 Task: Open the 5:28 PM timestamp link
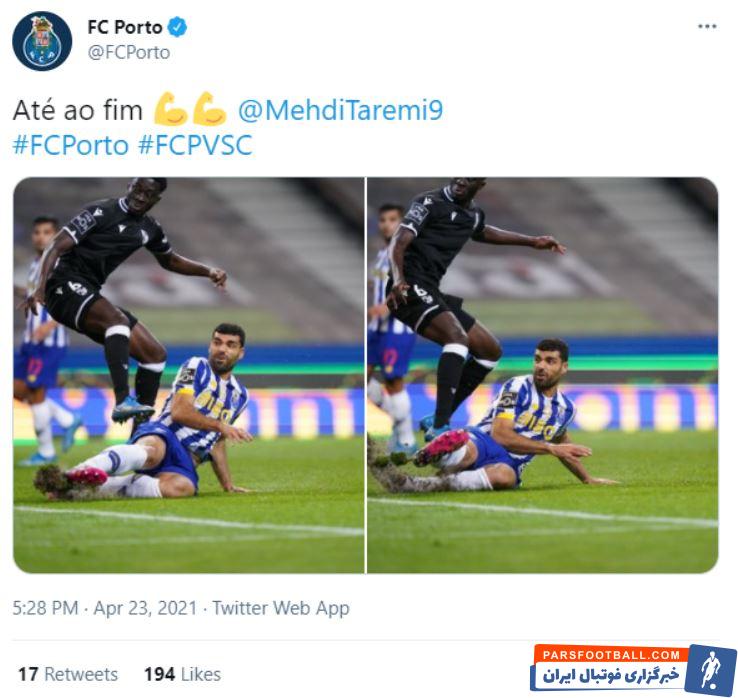(x=45, y=608)
